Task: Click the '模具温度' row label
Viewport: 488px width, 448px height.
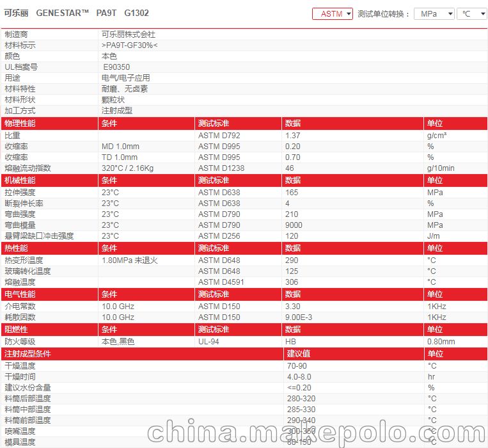Action: click(20, 442)
